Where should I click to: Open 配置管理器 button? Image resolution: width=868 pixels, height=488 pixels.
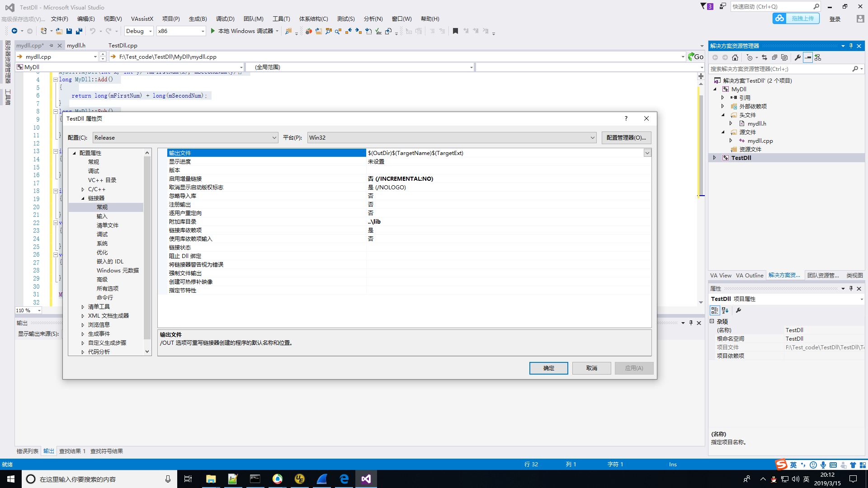pyautogui.click(x=626, y=138)
